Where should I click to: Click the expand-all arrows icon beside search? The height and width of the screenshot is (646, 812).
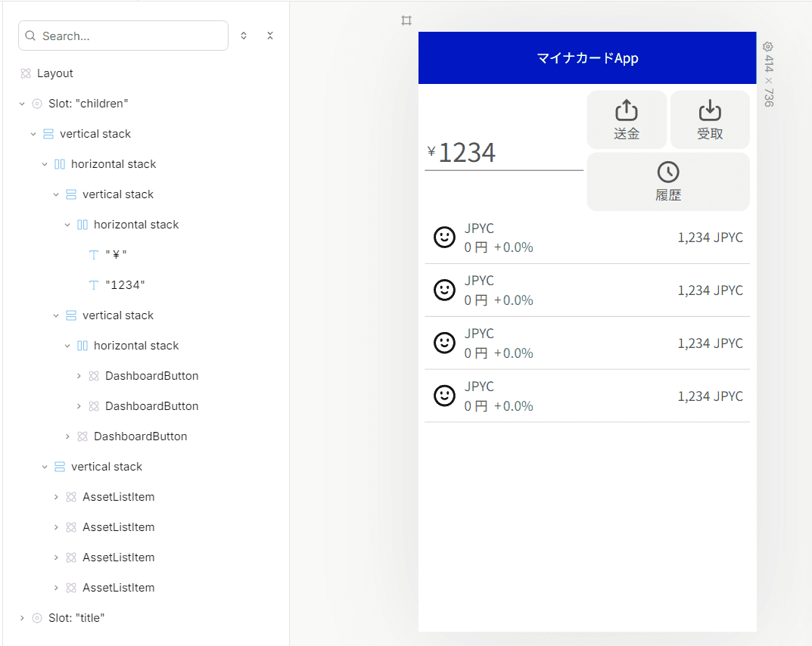[244, 36]
